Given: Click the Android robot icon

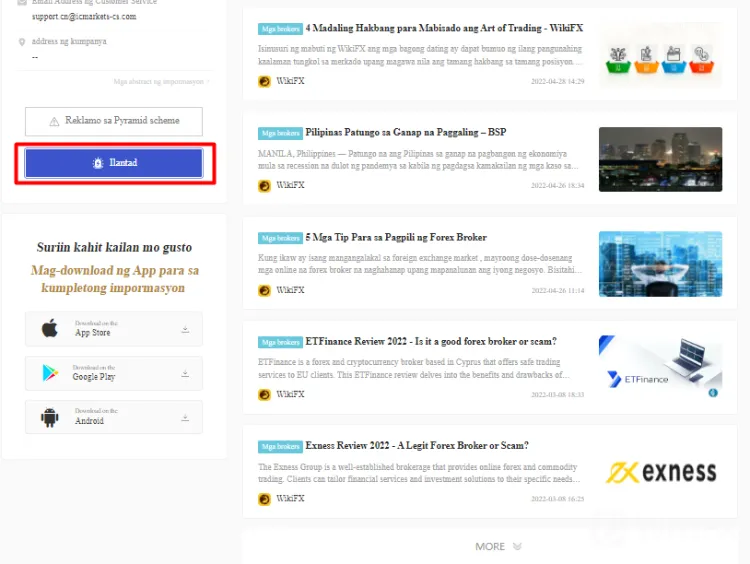Looking at the screenshot, I should [x=50, y=417].
